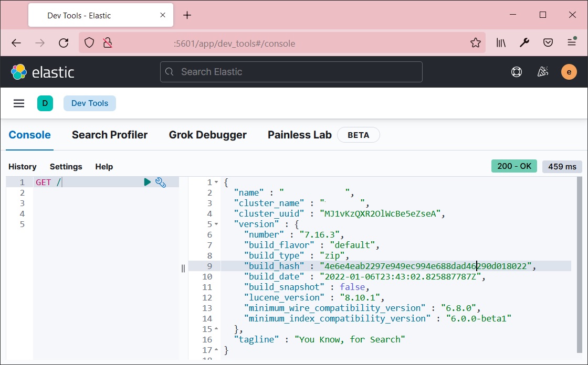Click the lucene_version value "8.10.1"

pos(360,298)
